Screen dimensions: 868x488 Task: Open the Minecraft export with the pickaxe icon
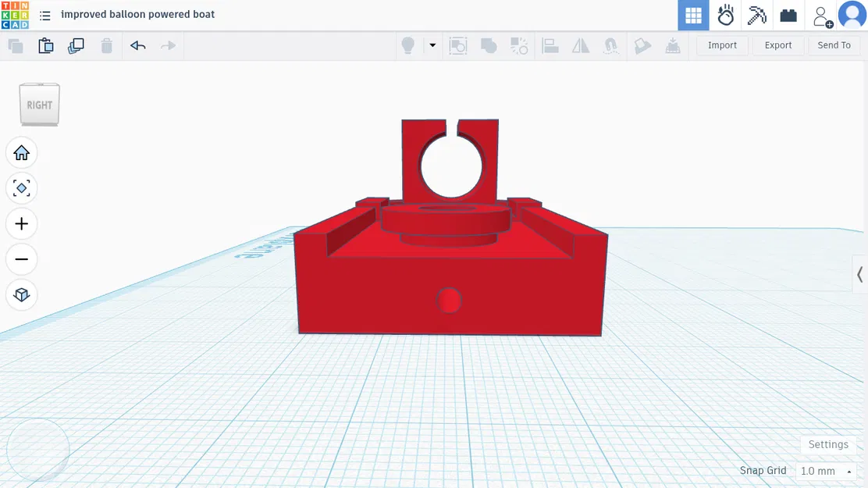pyautogui.click(x=756, y=15)
